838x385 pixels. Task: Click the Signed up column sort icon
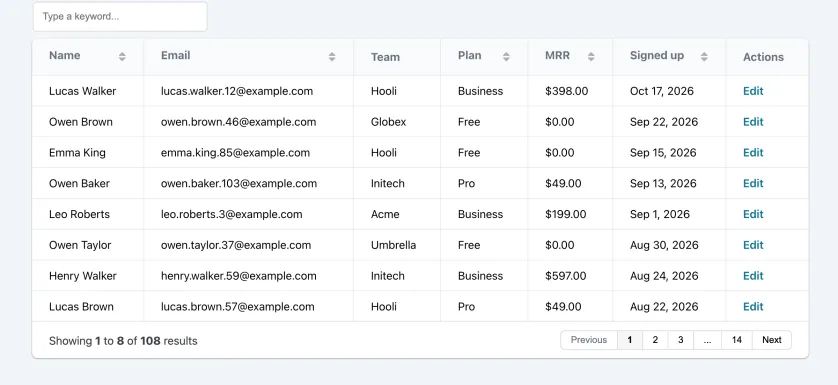point(704,57)
